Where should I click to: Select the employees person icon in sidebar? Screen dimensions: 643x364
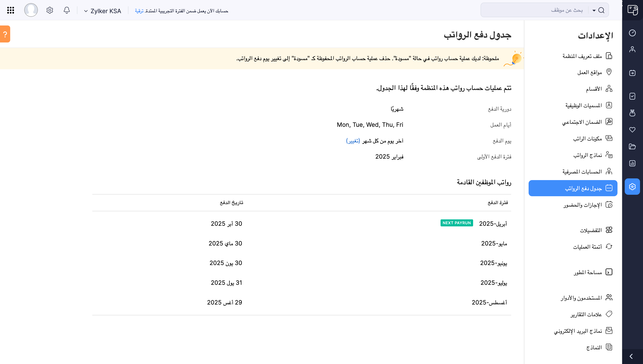coord(633,49)
